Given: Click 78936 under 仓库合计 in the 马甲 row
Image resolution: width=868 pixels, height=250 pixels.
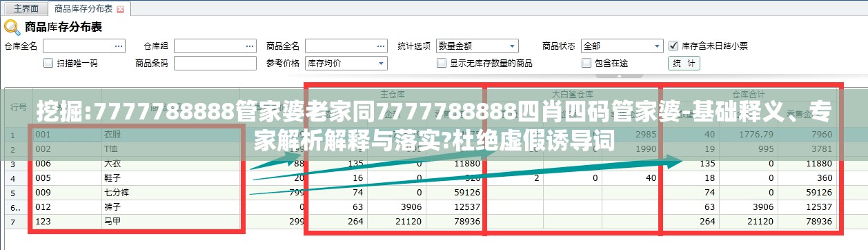Looking at the screenshot, I should pos(820,221).
